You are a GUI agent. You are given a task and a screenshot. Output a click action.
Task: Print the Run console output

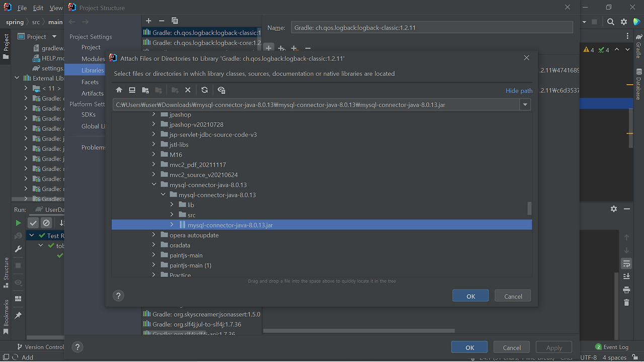click(x=626, y=290)
